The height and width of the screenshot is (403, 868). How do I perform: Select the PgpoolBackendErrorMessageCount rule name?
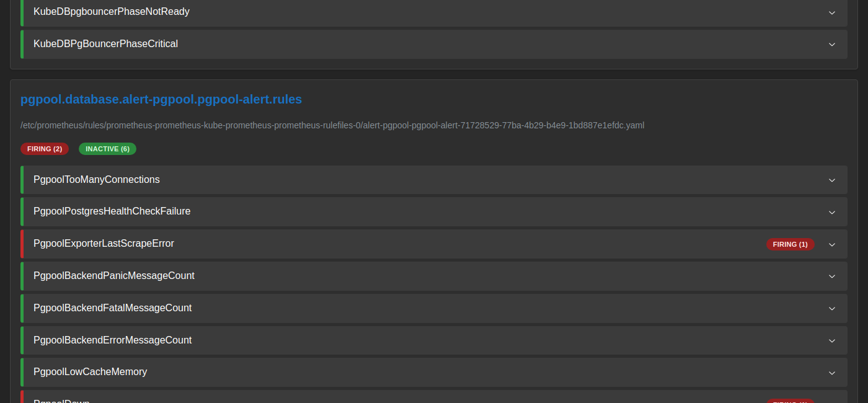click(x=113, y=340)
